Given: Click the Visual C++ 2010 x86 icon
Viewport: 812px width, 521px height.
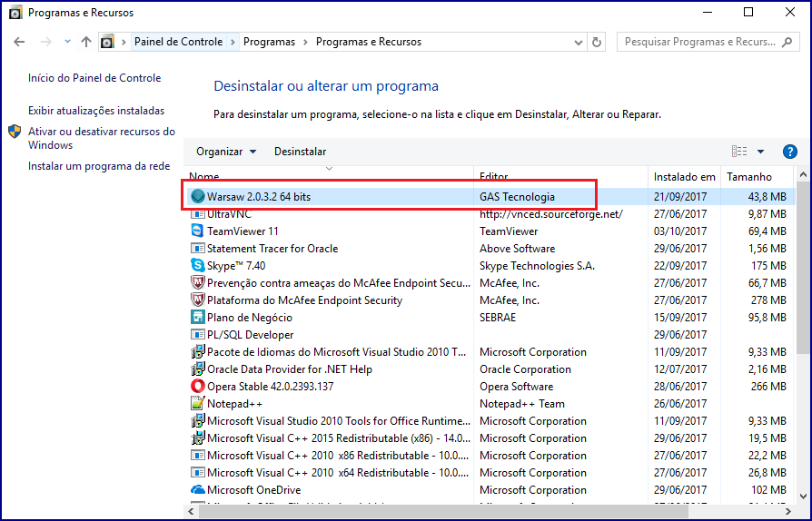Looking at the screenshot, I should click(198, 456).
